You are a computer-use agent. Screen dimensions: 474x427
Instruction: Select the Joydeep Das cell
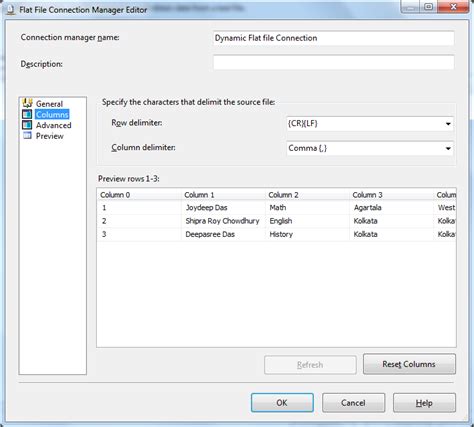point(224,208)
